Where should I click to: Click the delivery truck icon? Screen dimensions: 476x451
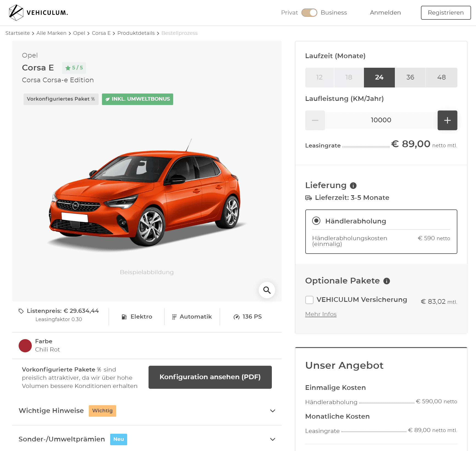click(x=309, y=198)
